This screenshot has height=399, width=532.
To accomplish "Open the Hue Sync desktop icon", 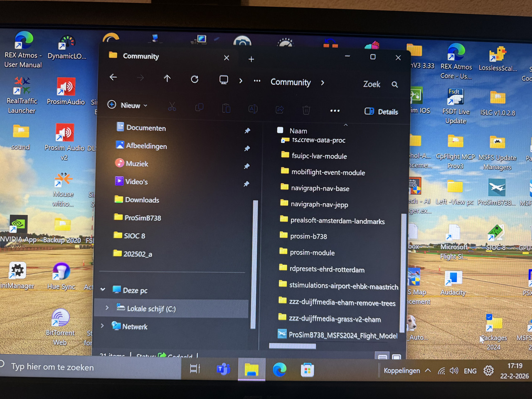I will point(62,276).
